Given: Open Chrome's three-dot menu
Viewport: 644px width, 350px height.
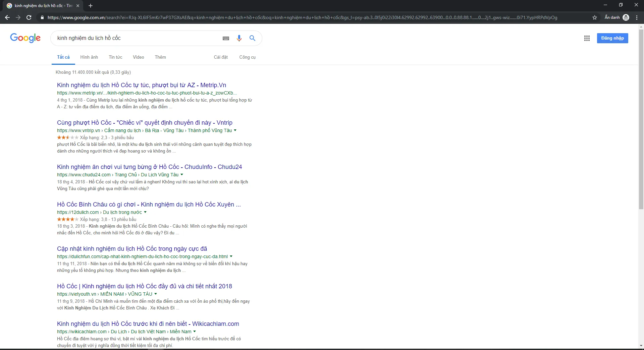Looking at the screenshot, I should tap(637, 17).
